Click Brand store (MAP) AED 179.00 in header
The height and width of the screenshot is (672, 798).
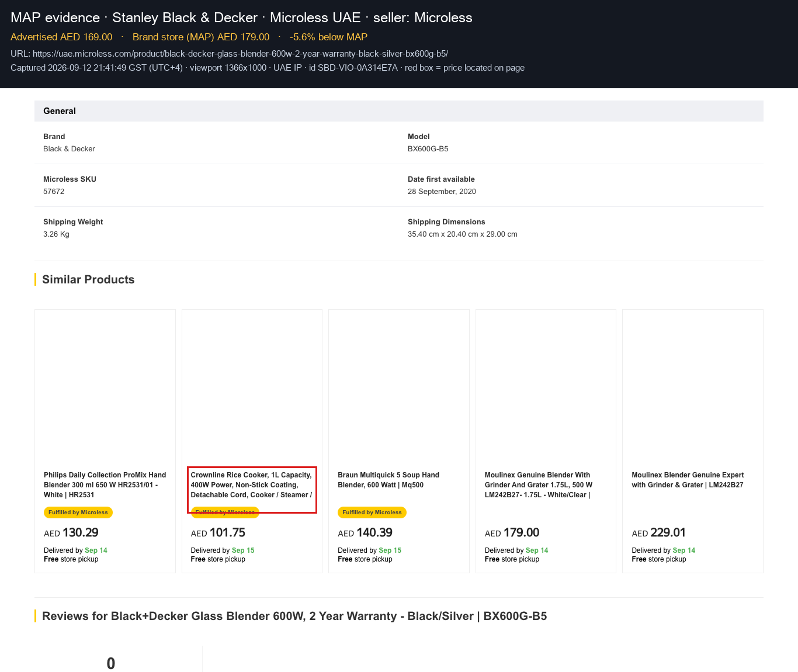(x=201, y=37)
